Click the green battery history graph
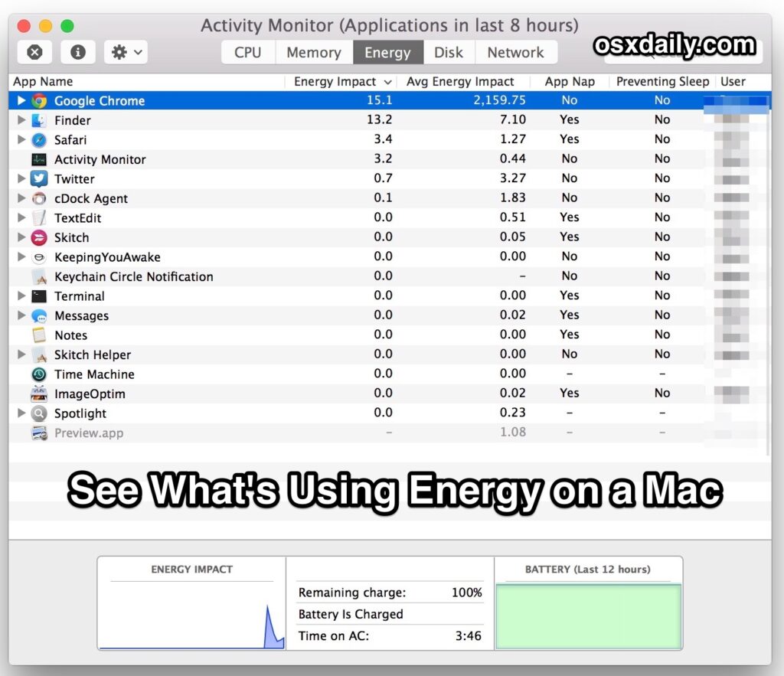The image size is (784, 676). [x=588, y=616]
